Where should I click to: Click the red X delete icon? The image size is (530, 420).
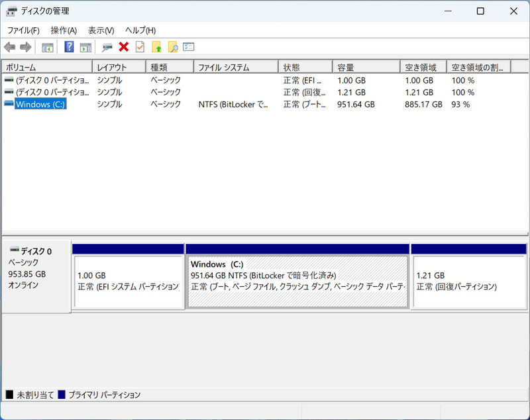123,46
